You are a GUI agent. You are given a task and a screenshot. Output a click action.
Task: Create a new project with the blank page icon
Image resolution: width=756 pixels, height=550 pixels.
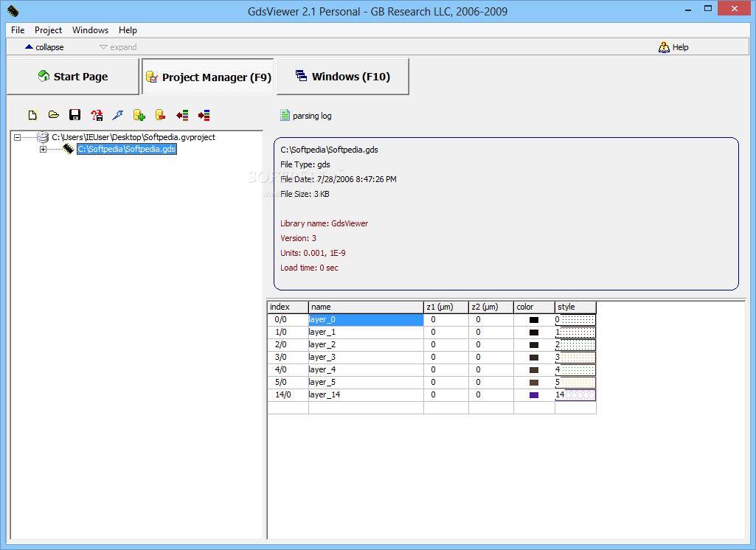tap(32, 115)
